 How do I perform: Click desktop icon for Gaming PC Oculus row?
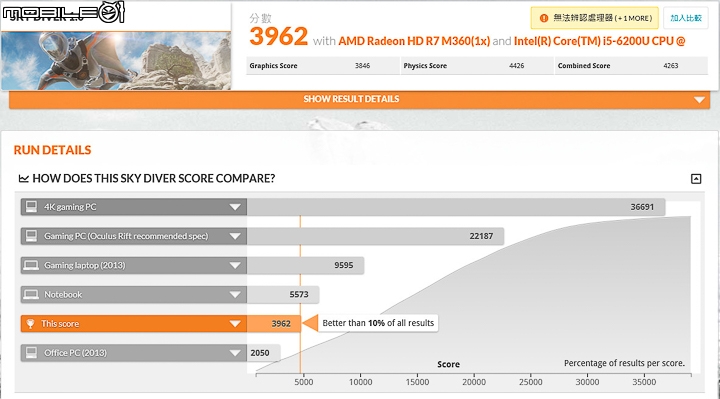[x=31, y=236]
